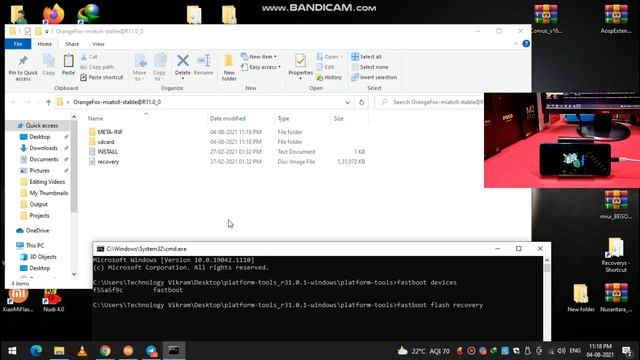Open Downloads in navigation pane
Screen dimensions: 640x360
[x=43, y=148]
